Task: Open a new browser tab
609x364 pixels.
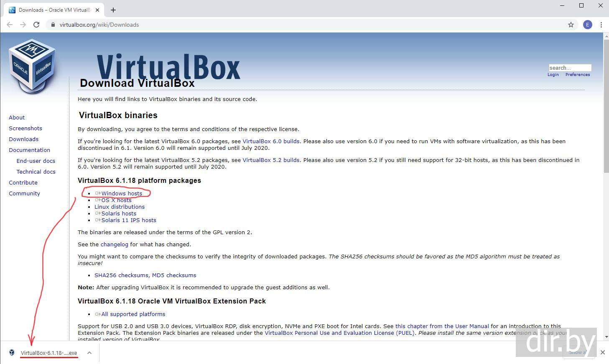Action: point(113,10)
